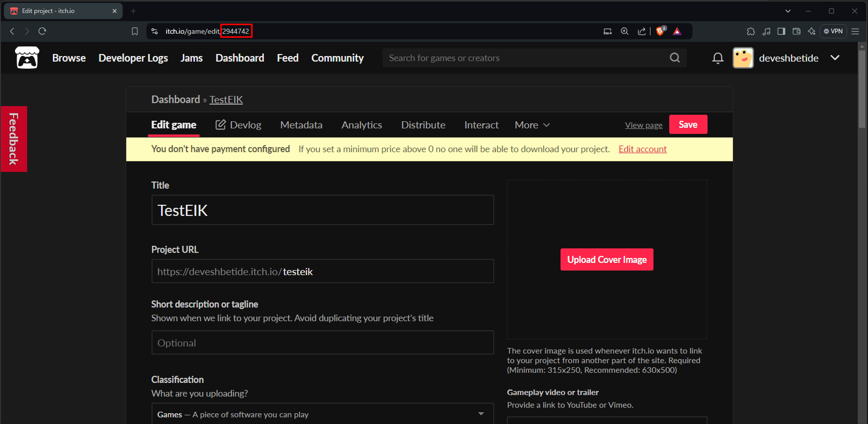This screenshot has height=424, width=868.
Task: Click the Project URL input field
Action: point(323,271)
